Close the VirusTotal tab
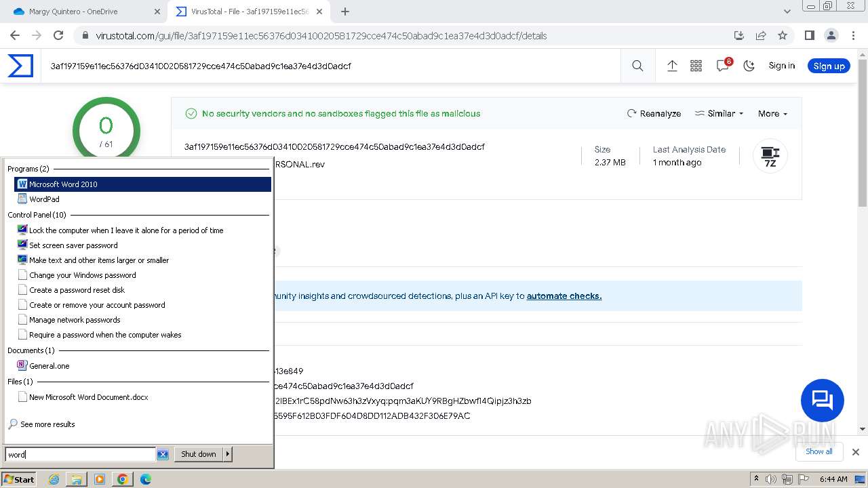This screenshot has height=488, width=868. click(x=321, y=12)
